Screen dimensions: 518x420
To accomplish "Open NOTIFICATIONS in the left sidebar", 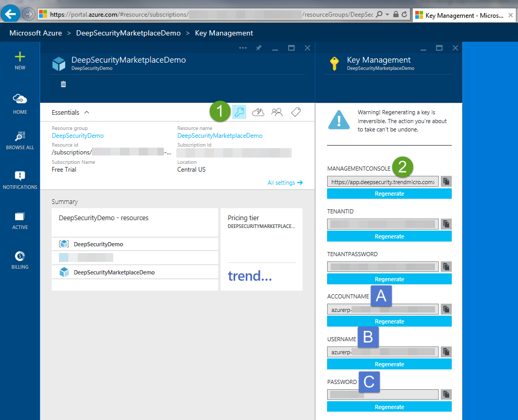I will pyautogui.click(x=20, y=180).
